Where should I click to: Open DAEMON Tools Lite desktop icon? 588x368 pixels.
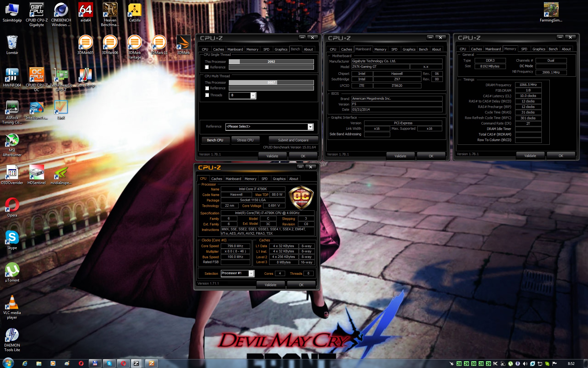coord(12,339)
